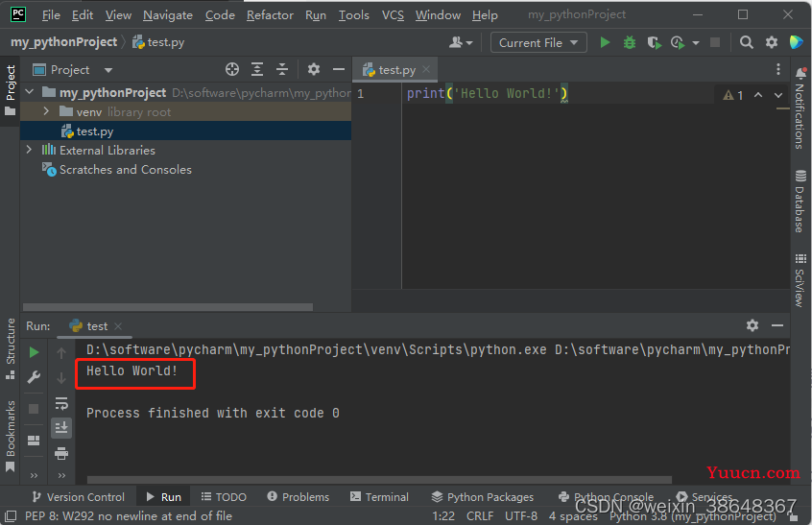812x525 pixels.
Task: Open the Current File run configuration dropdown
Action: click(538, 42)
